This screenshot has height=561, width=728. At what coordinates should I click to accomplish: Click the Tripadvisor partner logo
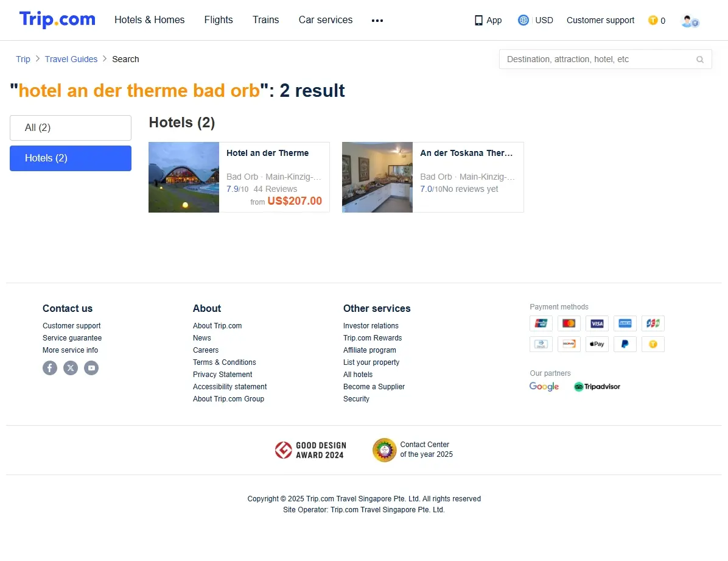coord(597,386)
